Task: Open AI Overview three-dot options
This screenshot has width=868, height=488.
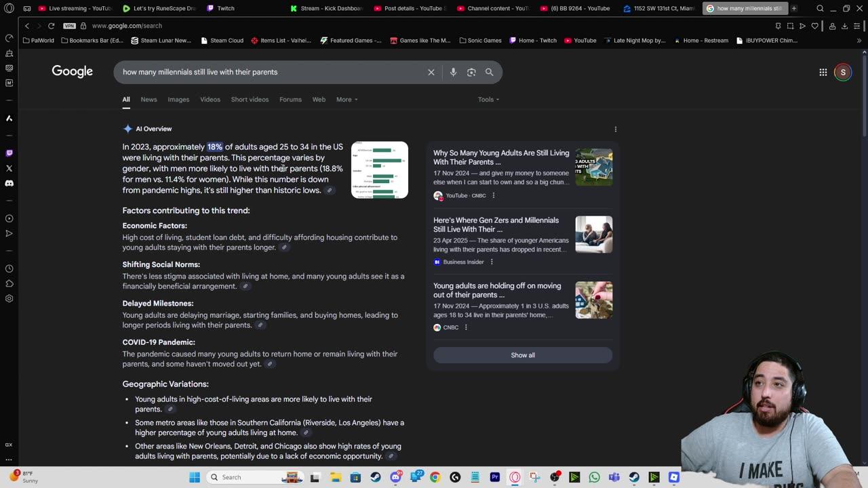Action: click(616, 129)
